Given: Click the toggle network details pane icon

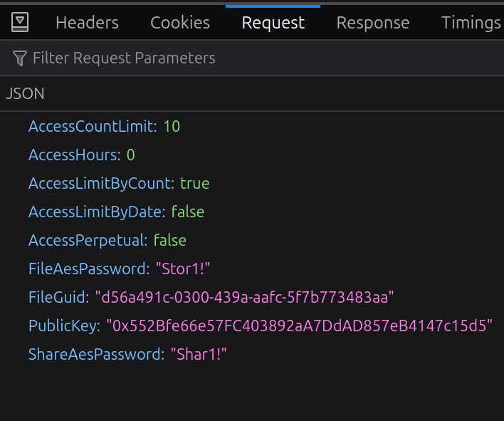Looking at the screenshot, I should point(20,23).
